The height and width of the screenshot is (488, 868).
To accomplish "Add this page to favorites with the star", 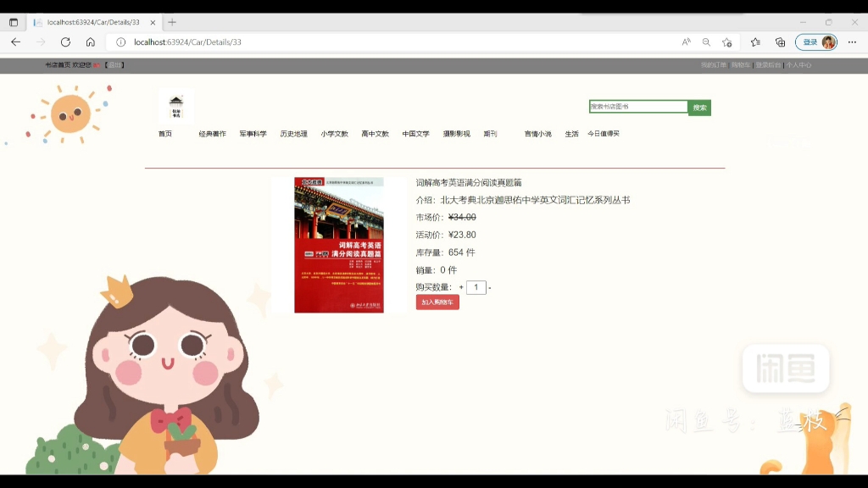I will point(726,41).
